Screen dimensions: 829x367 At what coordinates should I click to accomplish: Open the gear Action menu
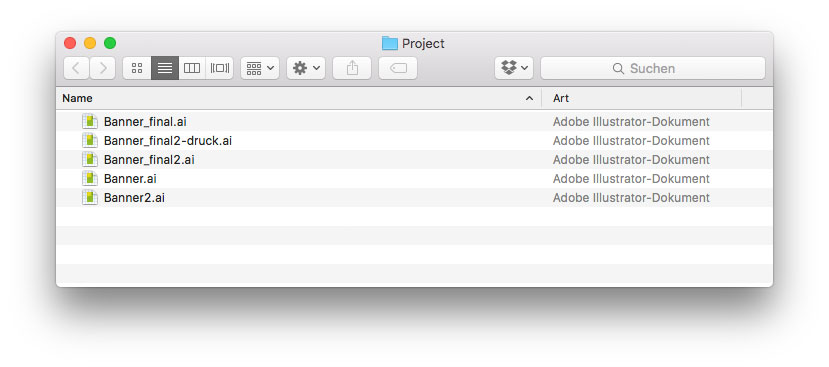point(306,68)
